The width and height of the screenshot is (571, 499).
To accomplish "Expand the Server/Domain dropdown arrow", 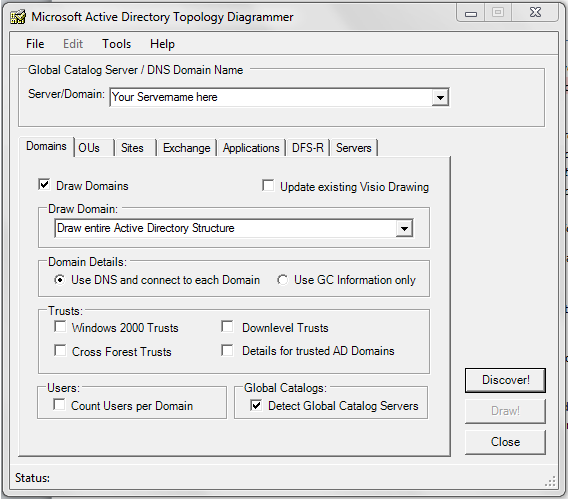I will 440,98.
